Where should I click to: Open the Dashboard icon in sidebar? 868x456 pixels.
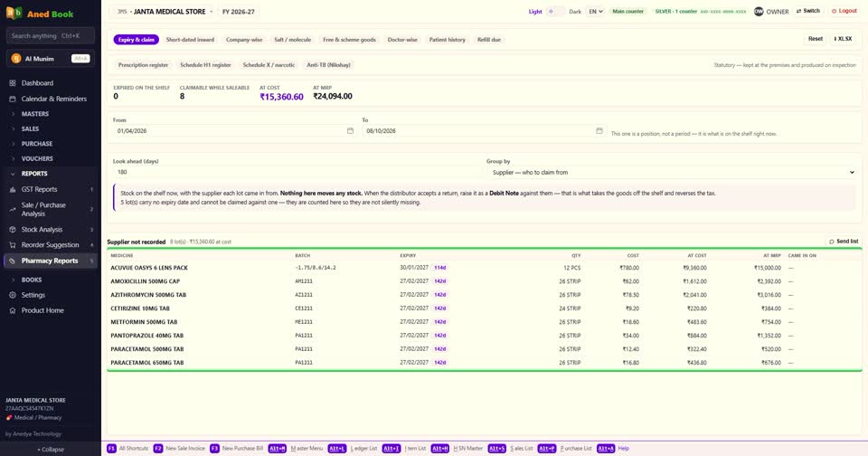point(12,83)
